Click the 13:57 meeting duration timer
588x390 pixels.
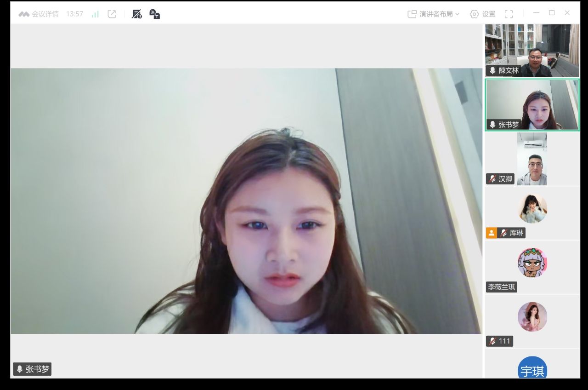pos(74,14)
